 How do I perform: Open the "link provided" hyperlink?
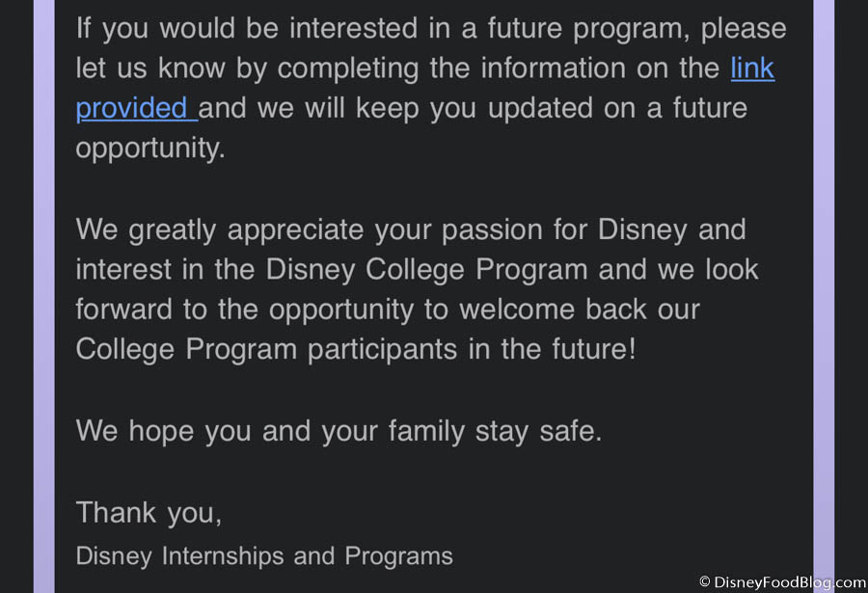pos(136,107)
